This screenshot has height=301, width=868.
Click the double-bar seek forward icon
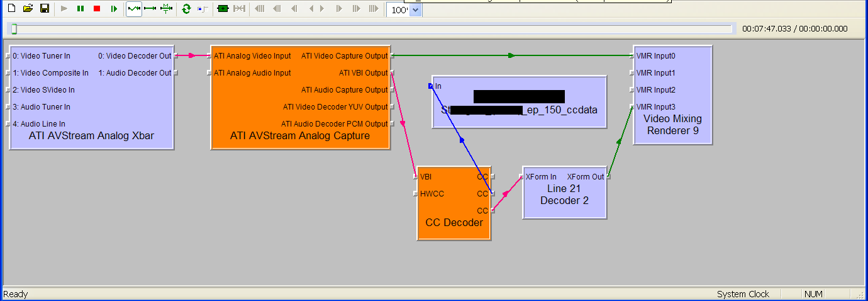click(356, 9)
